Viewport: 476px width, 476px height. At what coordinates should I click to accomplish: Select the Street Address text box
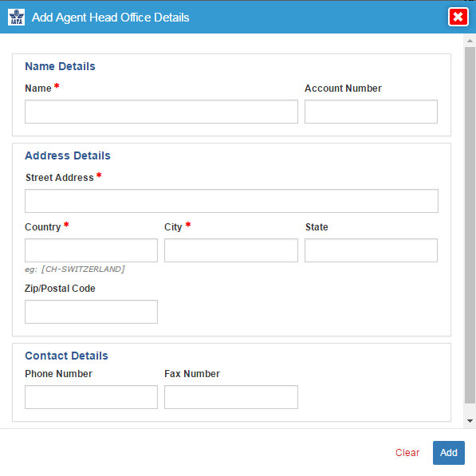[x=231, y=201]
